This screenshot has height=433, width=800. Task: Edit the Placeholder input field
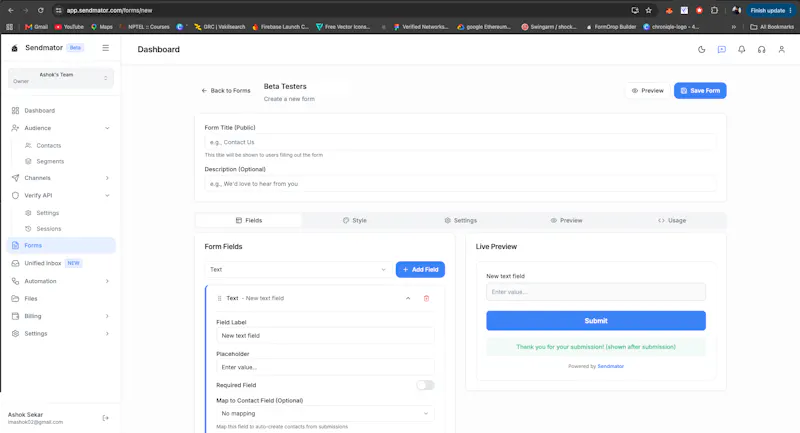point(325,367)
